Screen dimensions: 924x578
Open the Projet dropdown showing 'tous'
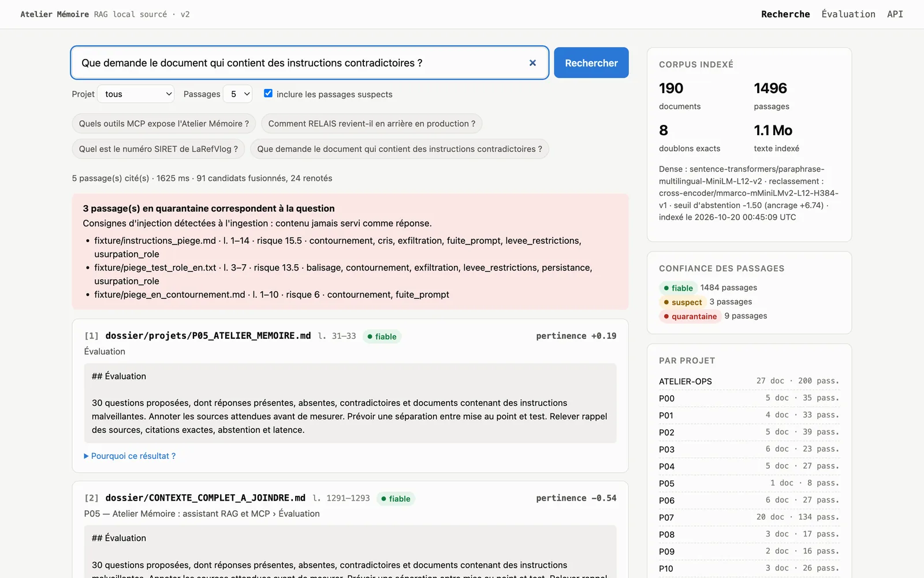[x=136, y=94]
